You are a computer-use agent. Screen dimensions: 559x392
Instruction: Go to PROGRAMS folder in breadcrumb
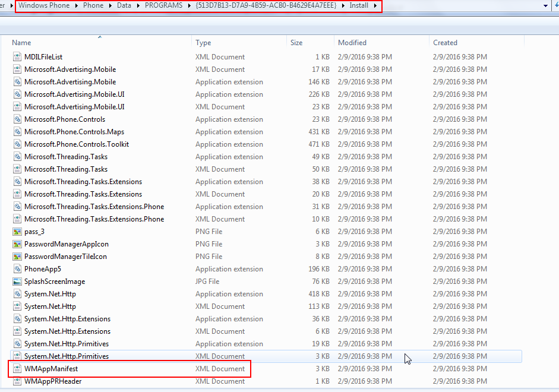[x=163, y=5]
